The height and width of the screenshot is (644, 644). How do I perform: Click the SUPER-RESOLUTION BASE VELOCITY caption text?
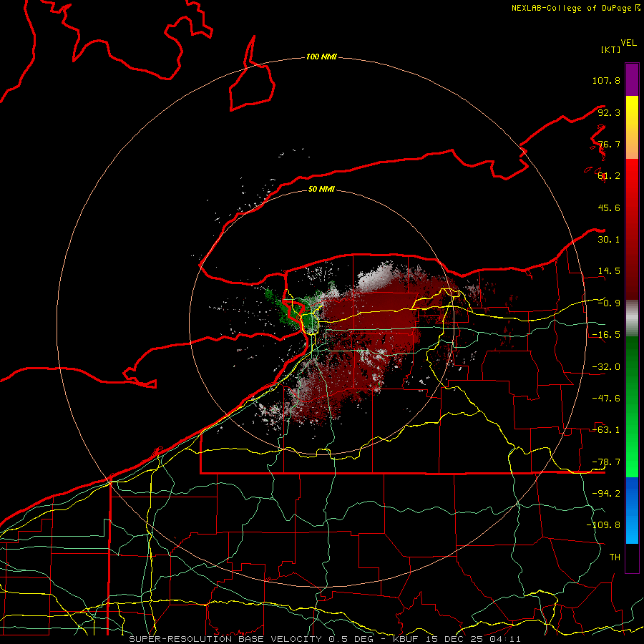tap(225, 639)
